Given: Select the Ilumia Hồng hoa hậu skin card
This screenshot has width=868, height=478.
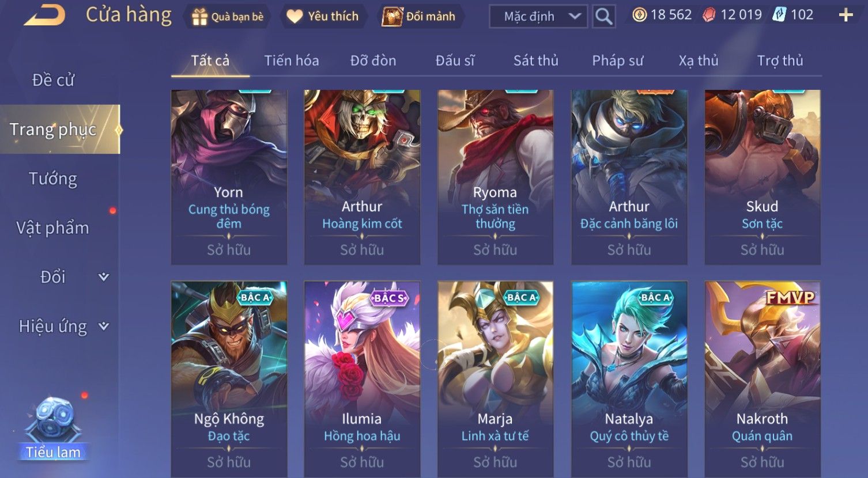Looking at the screenshot, I should tap(362, 379).
